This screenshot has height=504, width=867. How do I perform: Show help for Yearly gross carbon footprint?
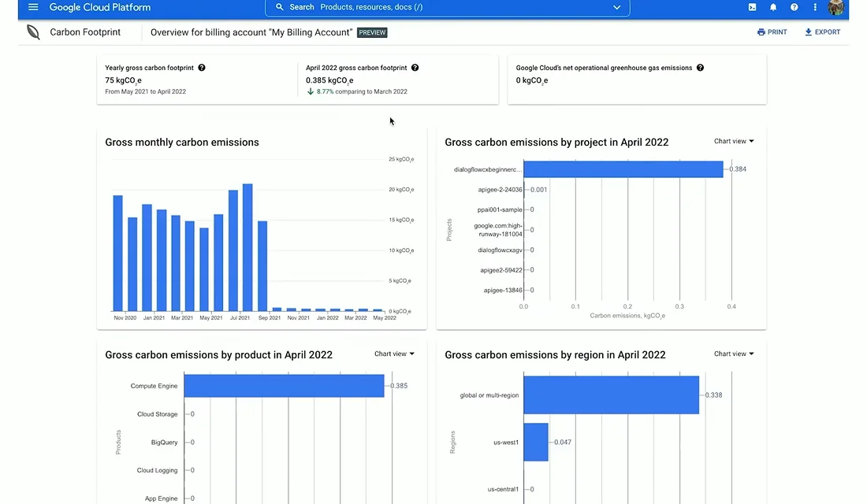202,68
